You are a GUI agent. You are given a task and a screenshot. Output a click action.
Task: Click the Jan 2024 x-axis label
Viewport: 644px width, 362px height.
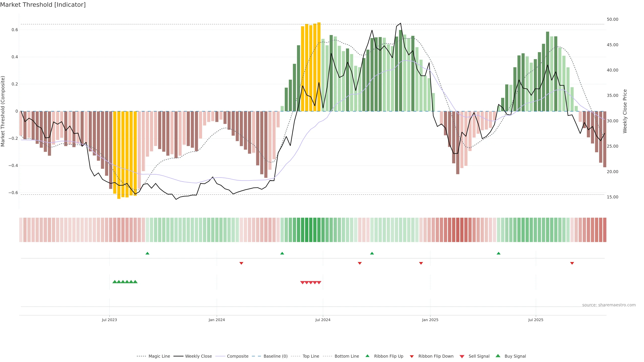point(217,320)
